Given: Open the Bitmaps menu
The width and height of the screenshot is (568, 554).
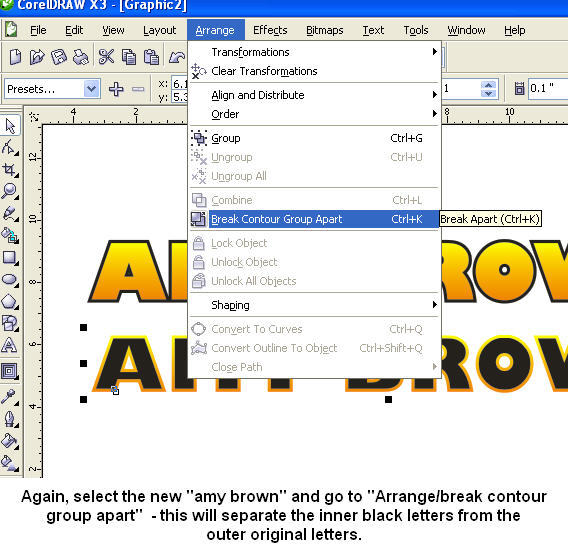Looking at the screenshot, I should pos(325,30).
